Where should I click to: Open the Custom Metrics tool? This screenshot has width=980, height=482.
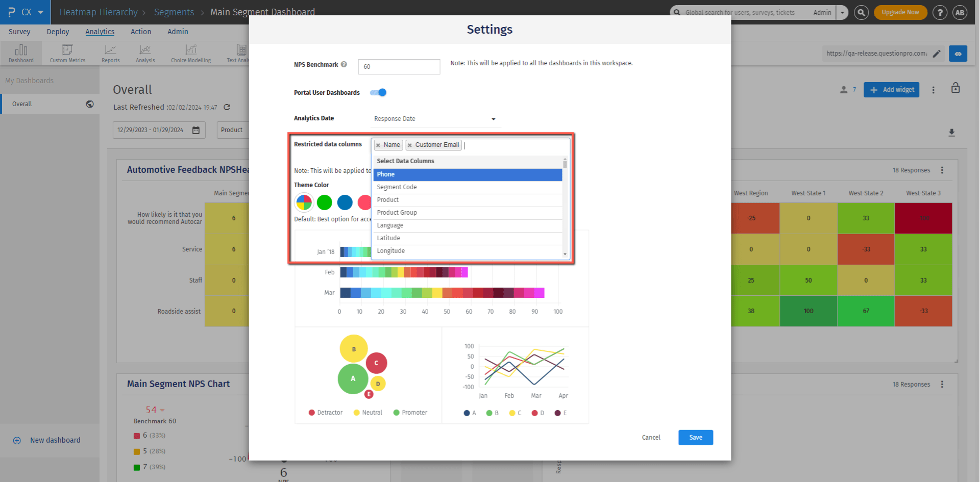coord(67,53)
